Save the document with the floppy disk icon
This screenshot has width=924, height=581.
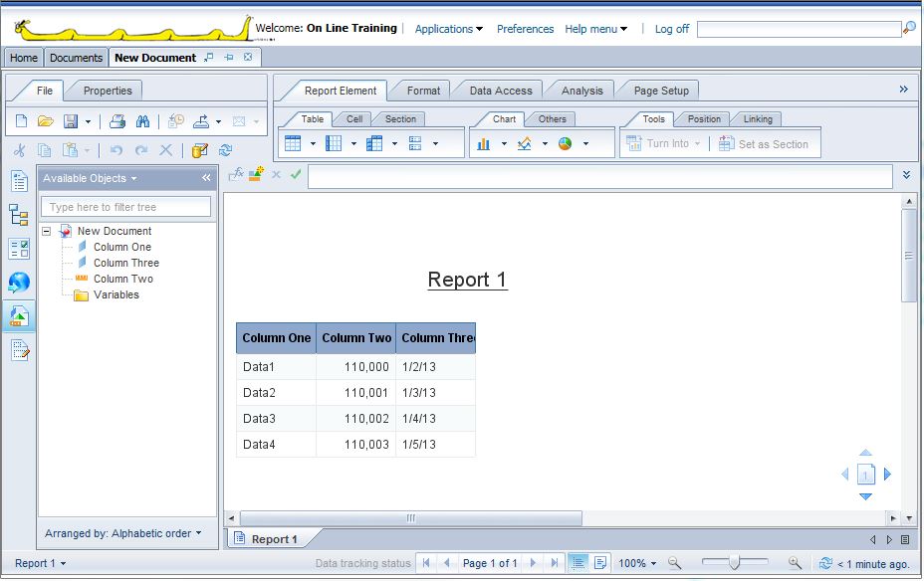71,121
